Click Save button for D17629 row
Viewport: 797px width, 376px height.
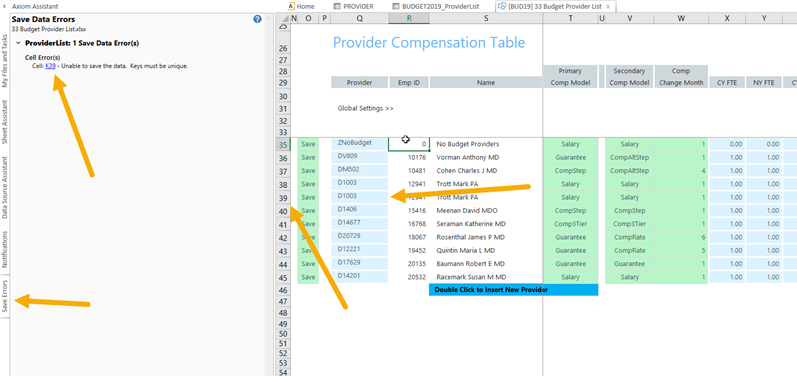[308, 264]
